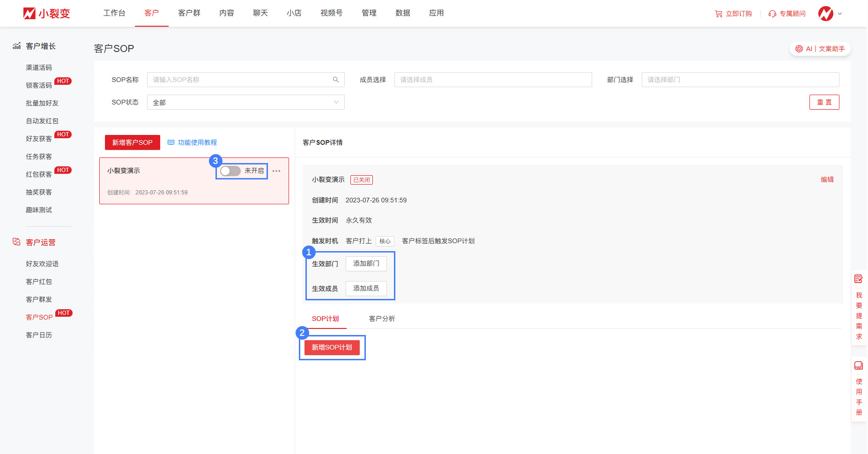Image resolution: width=868 pixels, height=454 pixels.
Task: Toggle the 未开启 switch for 小裂变演示
Action: pyautogui.click(x=230, y=171)
